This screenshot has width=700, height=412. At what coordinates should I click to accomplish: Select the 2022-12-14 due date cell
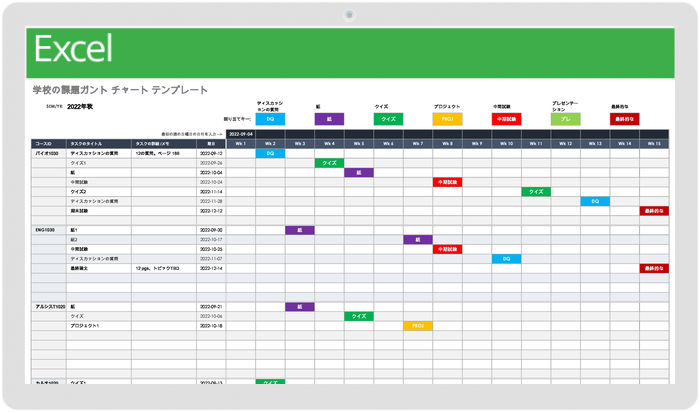(211, 269)
